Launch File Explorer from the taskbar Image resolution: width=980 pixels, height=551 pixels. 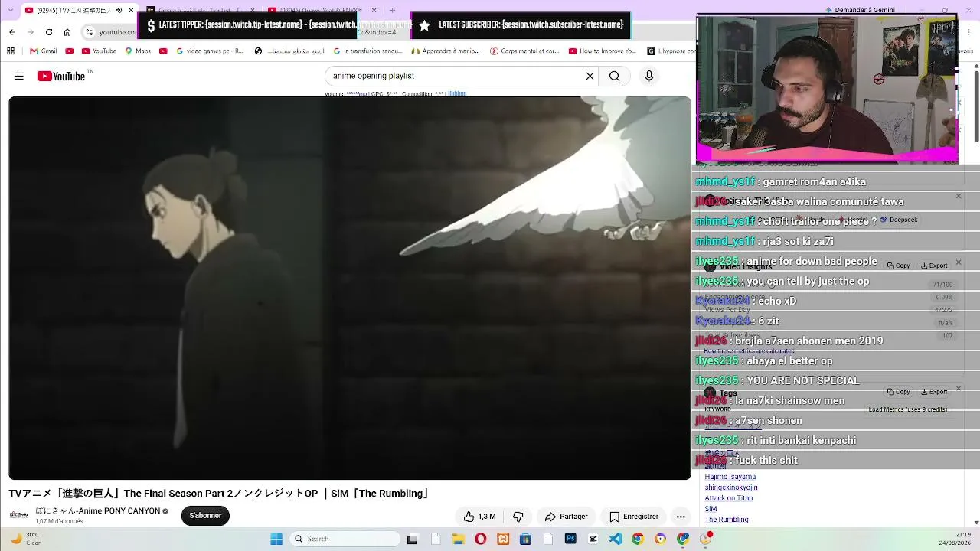pos(458,539)
